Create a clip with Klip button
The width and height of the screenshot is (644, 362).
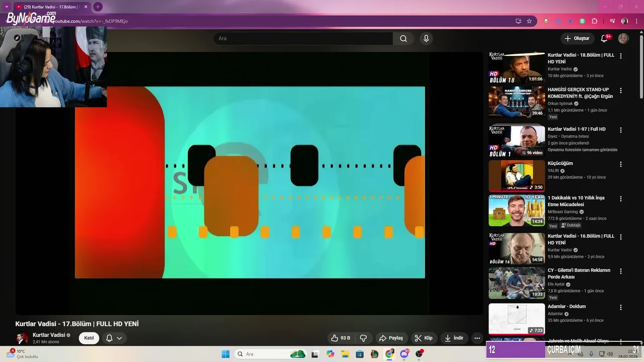423,338
